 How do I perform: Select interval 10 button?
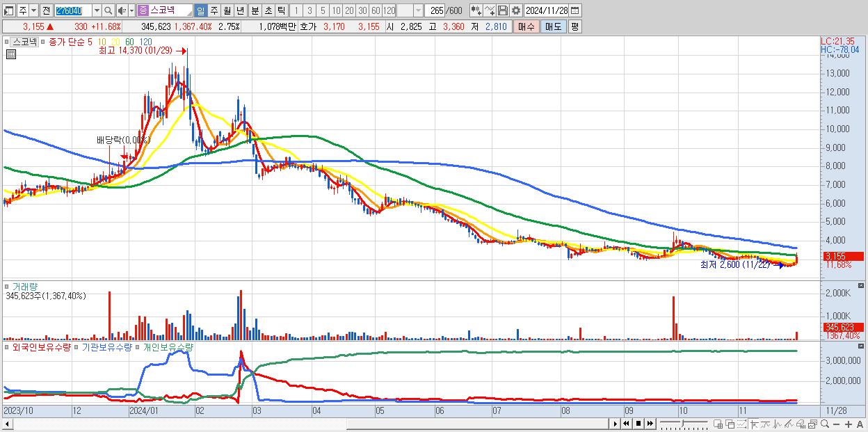(336, 10)
